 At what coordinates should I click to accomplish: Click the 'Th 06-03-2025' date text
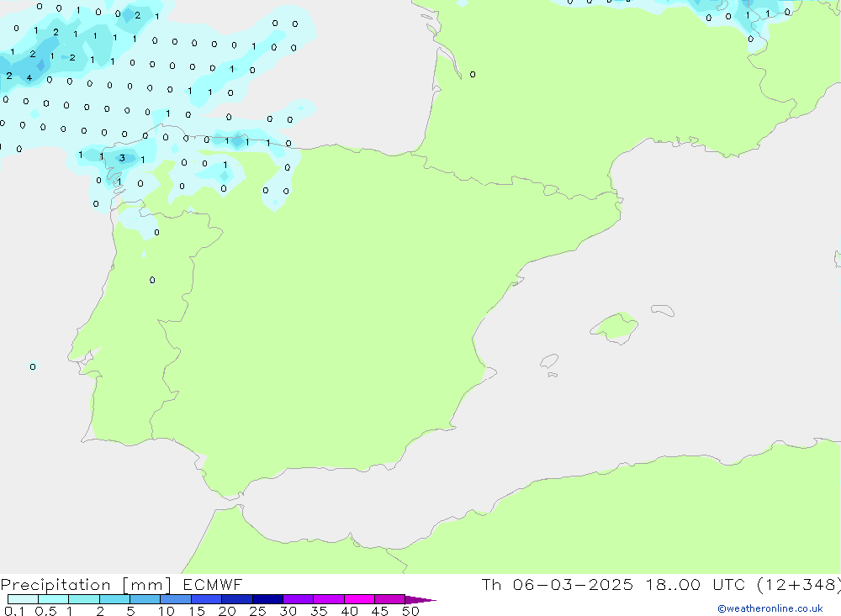tap(558, 584)
